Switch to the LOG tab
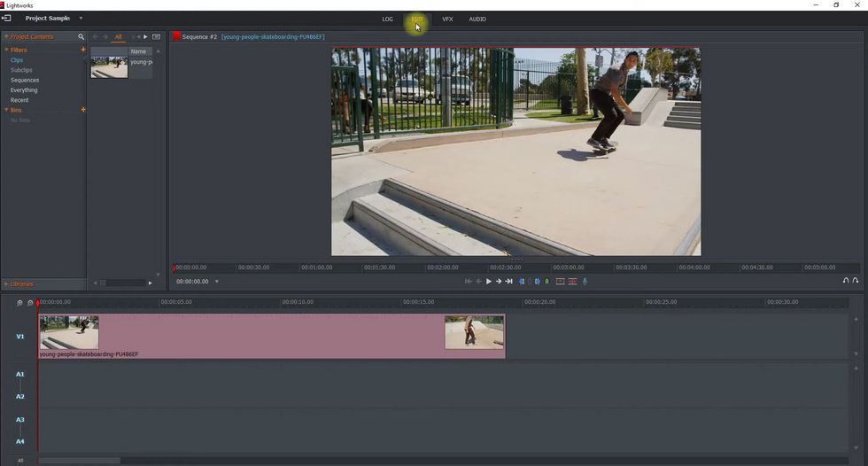 [x=388, y=19]
